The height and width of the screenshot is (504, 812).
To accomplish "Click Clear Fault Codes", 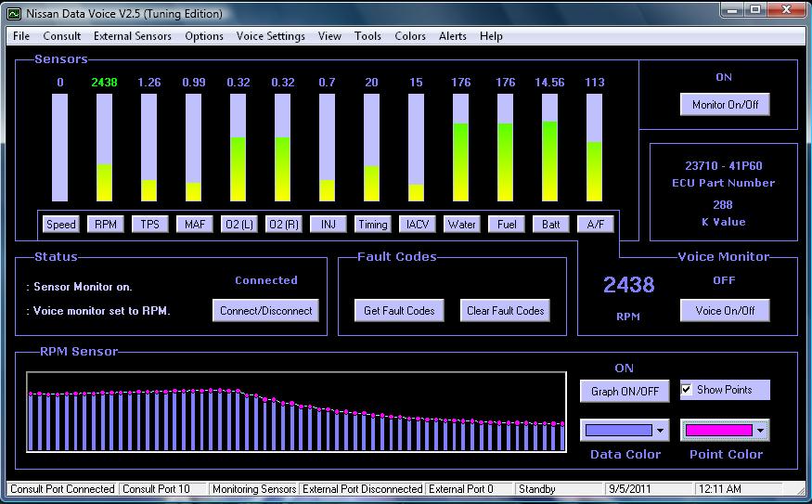I will tap(505, 310).
